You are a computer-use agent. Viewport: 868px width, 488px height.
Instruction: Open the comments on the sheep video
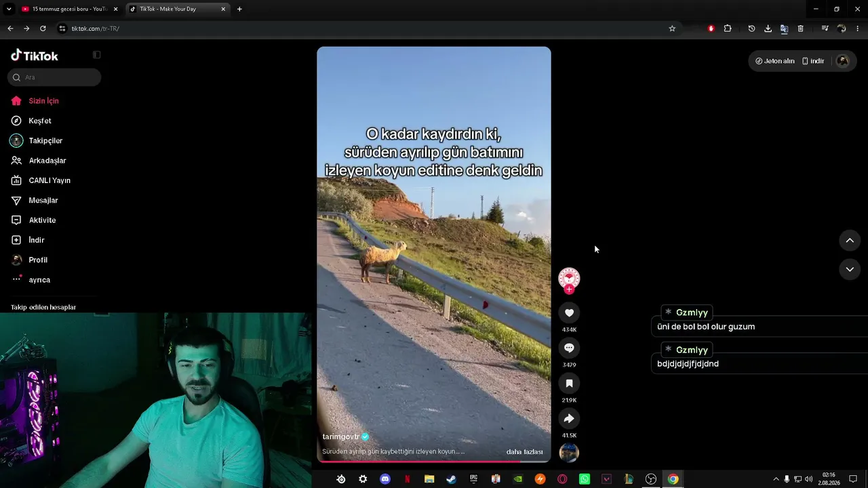coord(569,348)
